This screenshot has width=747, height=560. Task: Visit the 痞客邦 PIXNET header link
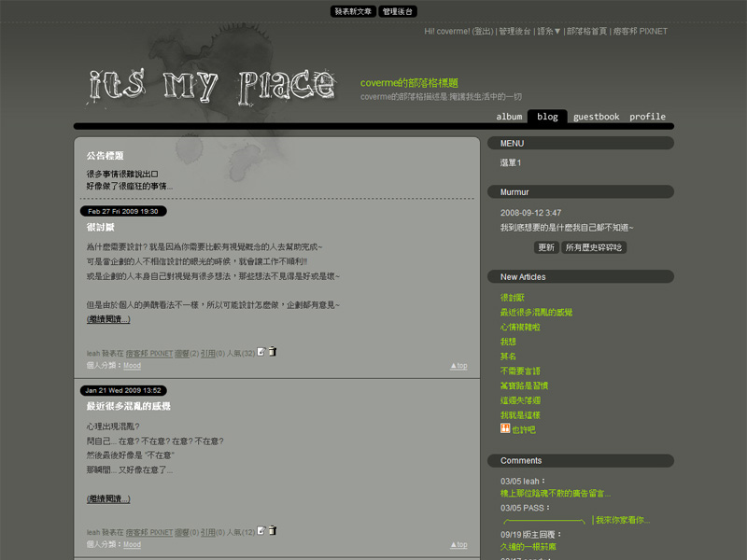[x=640, y=32]
